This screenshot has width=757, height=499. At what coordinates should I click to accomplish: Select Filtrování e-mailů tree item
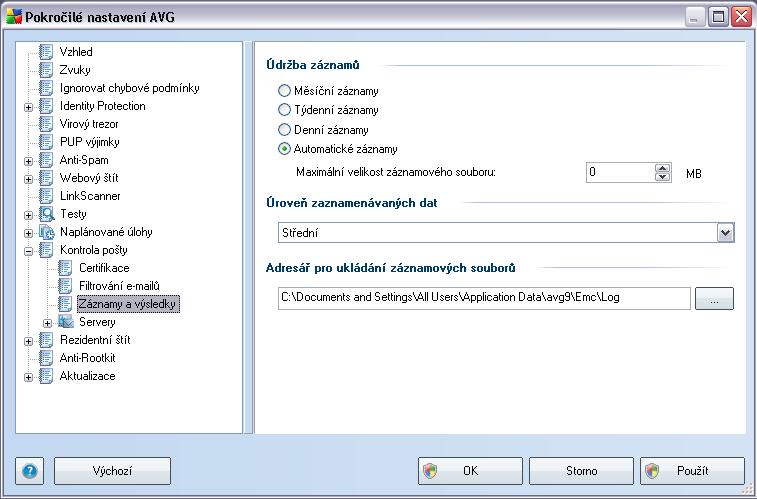pos(119,286)
